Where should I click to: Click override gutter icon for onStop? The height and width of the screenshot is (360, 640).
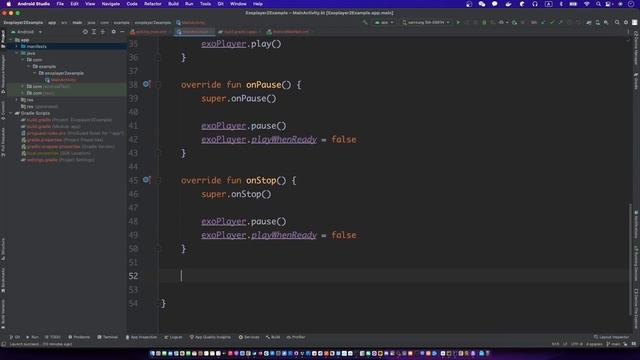pos(146,180)
